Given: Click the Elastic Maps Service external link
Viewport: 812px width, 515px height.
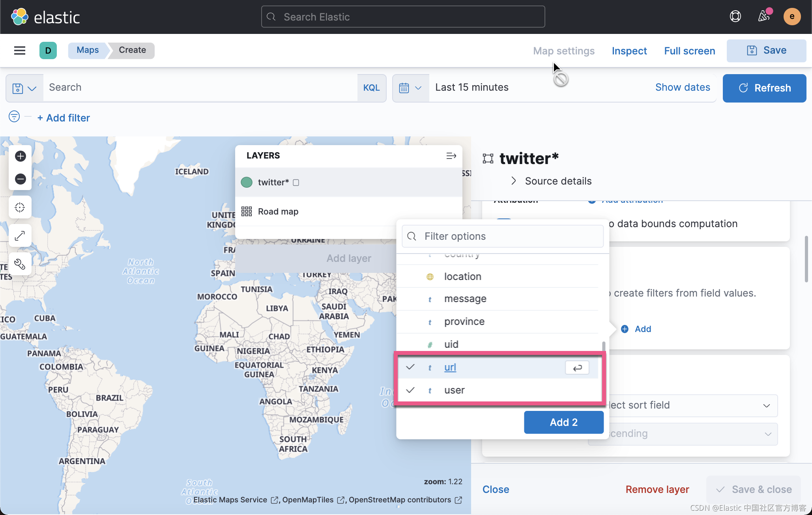Looking at the screenshot, I should point(235,500).
